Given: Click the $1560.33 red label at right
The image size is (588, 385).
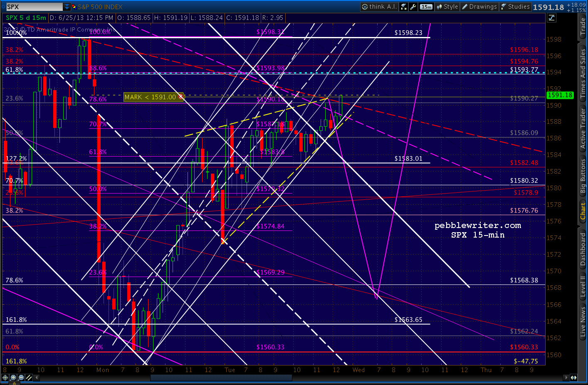Looking at the screenshot, I should (524, 347).
